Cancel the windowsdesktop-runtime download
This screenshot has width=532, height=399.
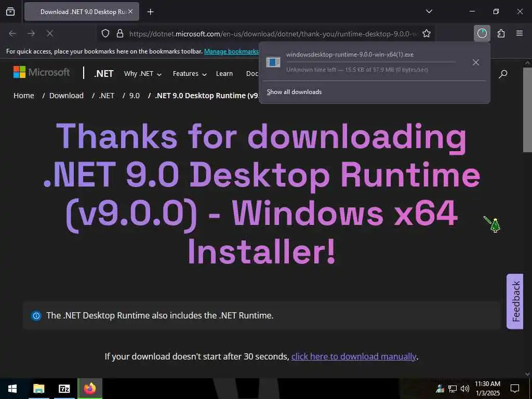[x=476, y=62]
